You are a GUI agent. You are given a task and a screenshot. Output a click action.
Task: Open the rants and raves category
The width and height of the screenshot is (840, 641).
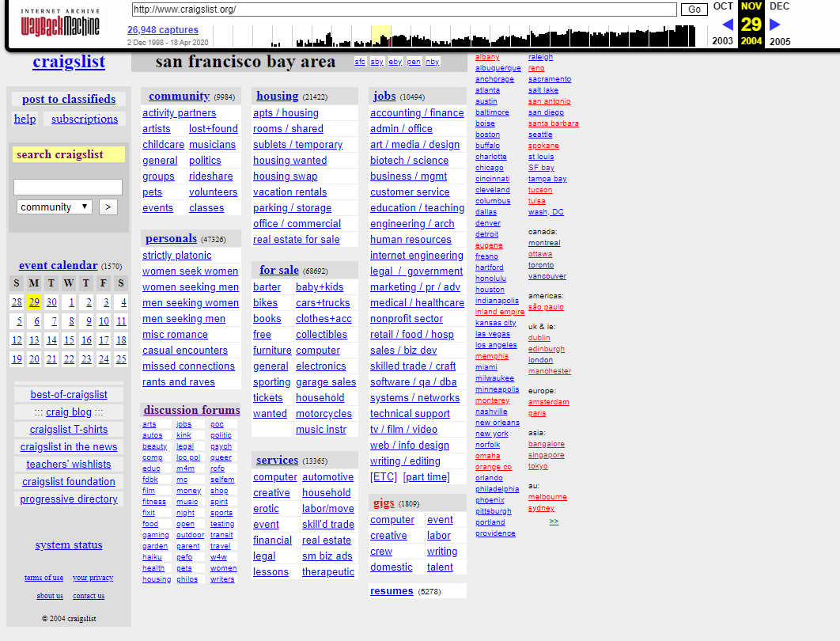point(179,381)
